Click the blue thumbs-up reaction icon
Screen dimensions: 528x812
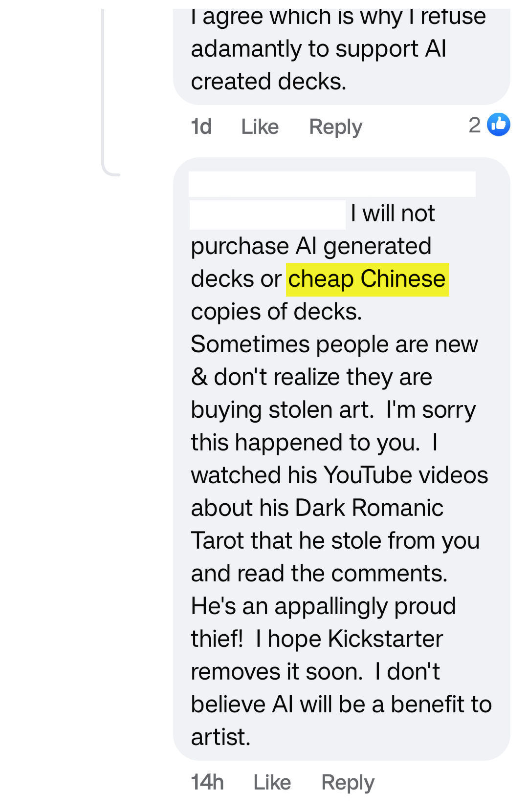499,125
